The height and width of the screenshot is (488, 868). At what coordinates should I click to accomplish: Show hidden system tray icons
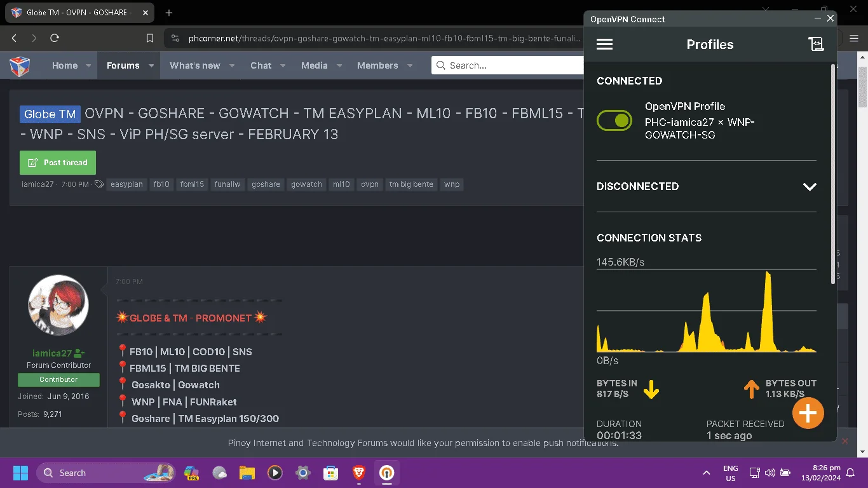[x=706, y=473]
